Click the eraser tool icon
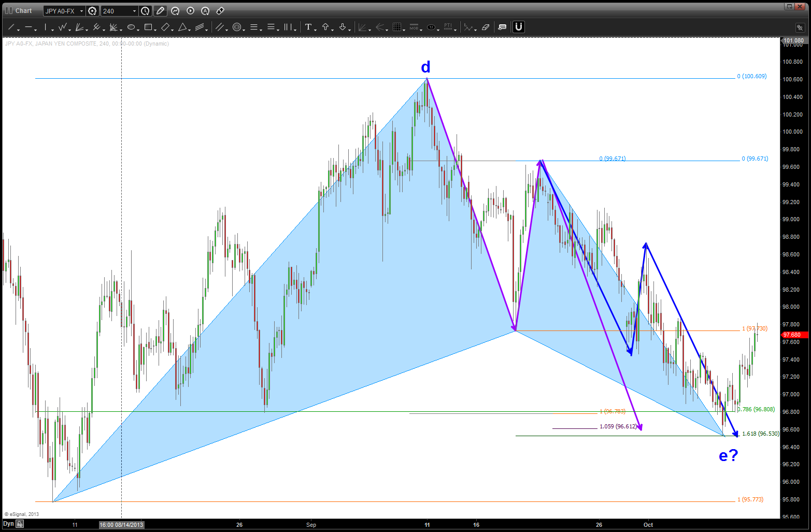 tap(486, 27)
